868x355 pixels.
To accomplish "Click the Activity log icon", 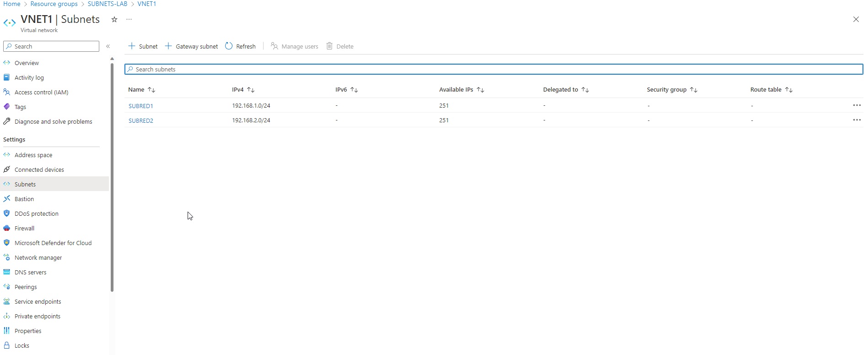I will [x=7, y=77].
